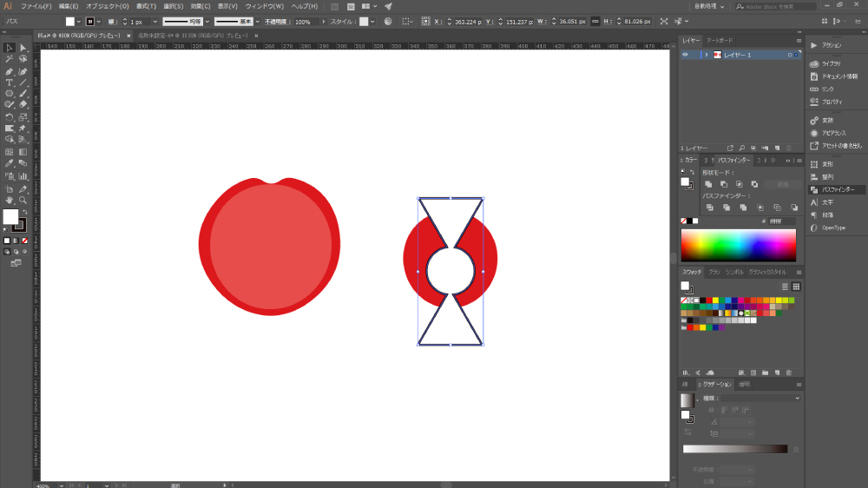
Task: Select the Artboard tool
Action: click(x=10, y=189)
